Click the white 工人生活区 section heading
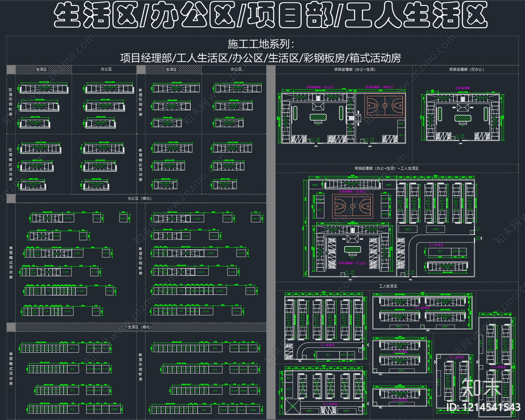 [388, 286]
